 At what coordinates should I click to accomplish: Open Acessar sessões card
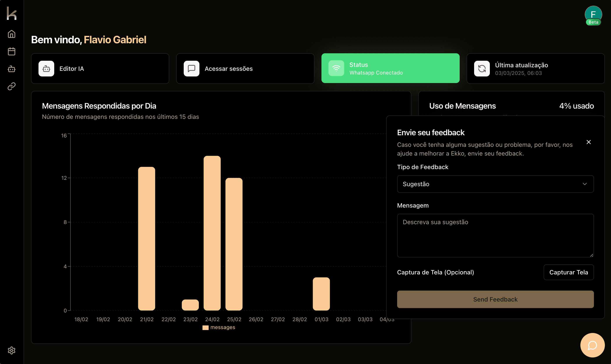(245, 69)
